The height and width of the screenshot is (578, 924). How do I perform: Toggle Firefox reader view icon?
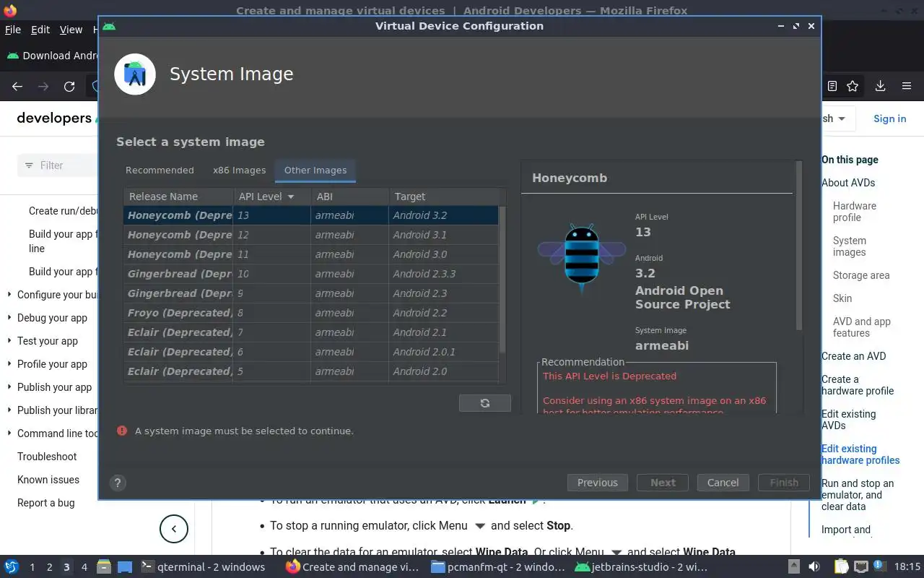[832, 86]
